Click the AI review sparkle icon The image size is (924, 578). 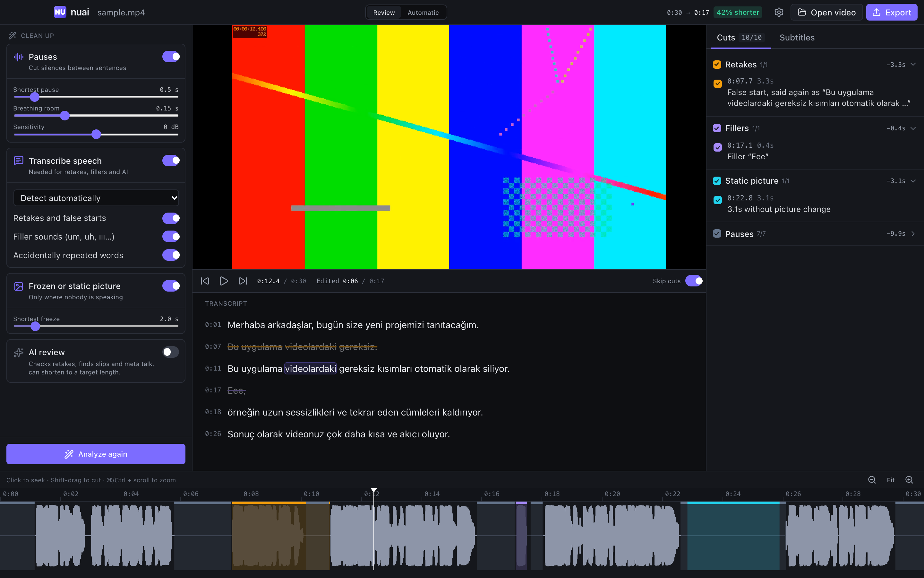18,353
